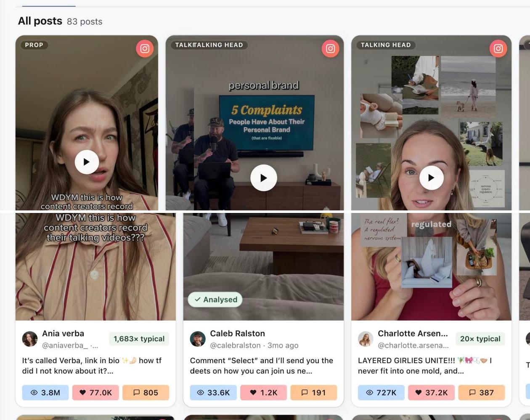
Task: Click the Charlotte Arsen... name
Action: pos(413,333)
